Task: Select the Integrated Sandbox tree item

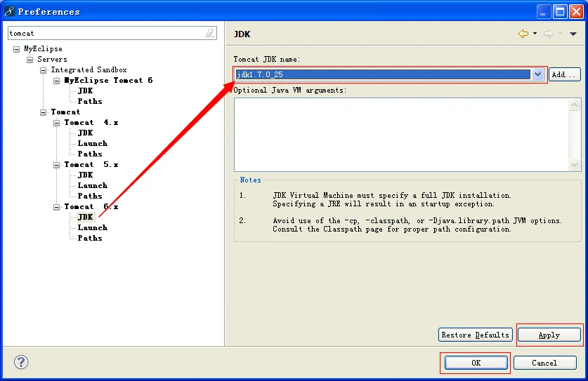Action: 89,69
